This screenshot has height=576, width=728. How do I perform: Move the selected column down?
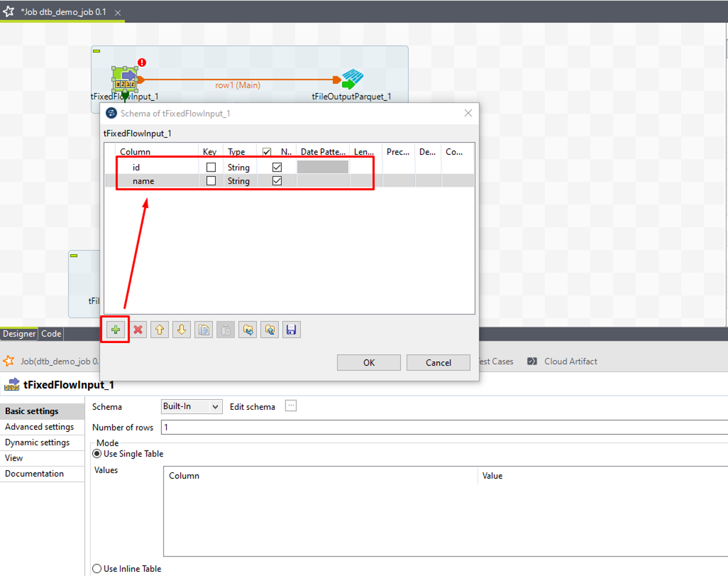tap(182, 330)
